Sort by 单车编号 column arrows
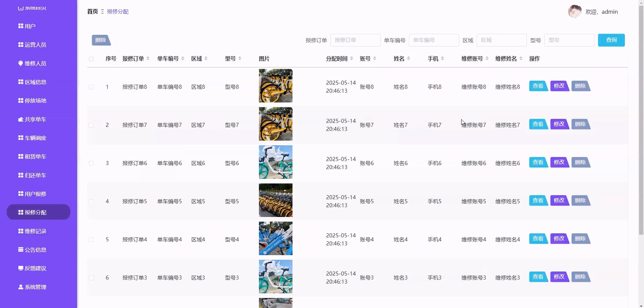Screen dimensions: 644x308 click(183, 59)
